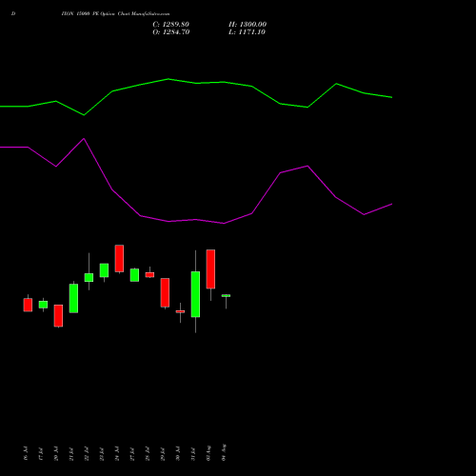Click the magenta line's lowest trough point
The height and width of the screenshot is (476, 476).
(x=224, y=224)
